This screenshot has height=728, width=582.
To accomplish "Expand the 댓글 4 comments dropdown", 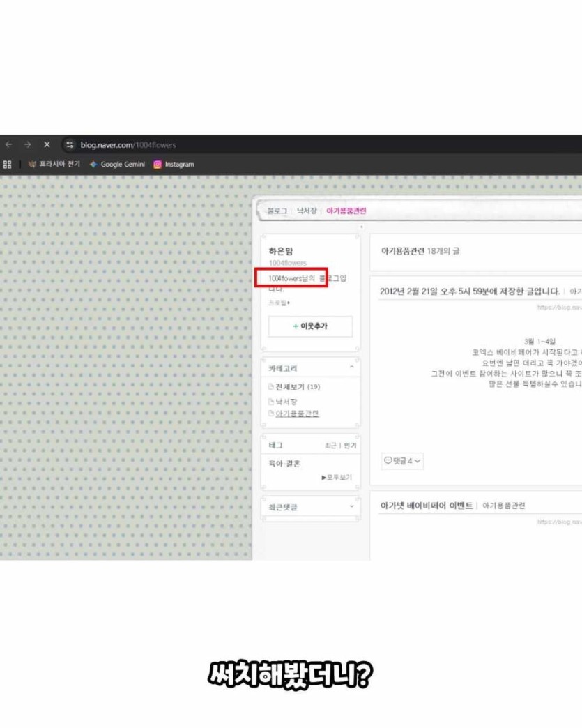I will (x=403, y=461).
